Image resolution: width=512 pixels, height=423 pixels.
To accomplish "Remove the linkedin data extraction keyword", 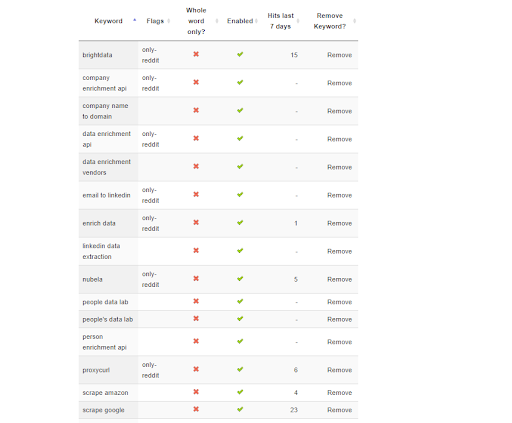I will coord(339,251).
